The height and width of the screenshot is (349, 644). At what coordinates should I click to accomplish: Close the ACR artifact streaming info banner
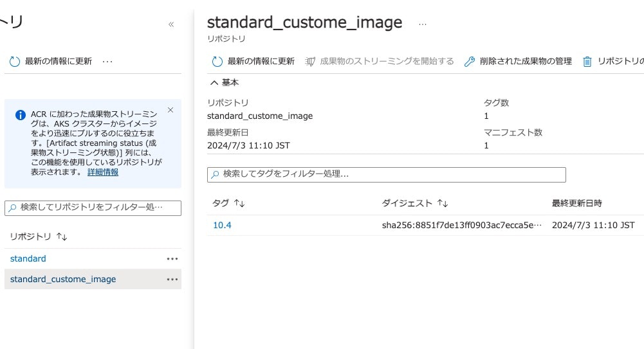(170, 110)
